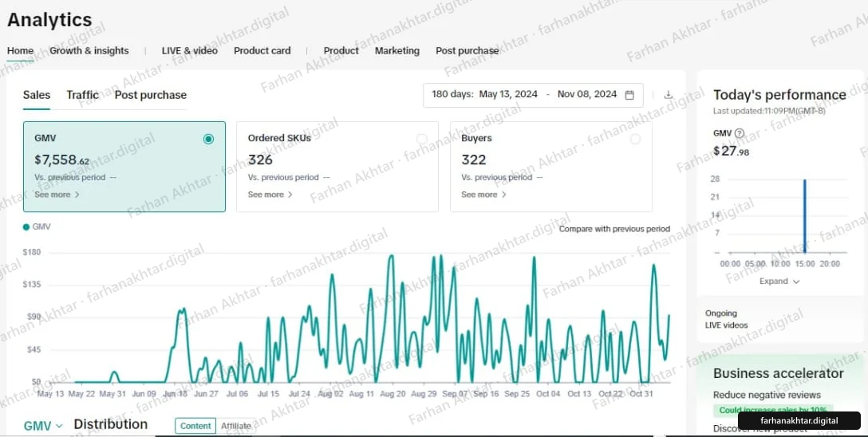868x437 pixels.
Task: Switch to the Marketing tab
Action: pyautogui.click(x=397, y=51)
